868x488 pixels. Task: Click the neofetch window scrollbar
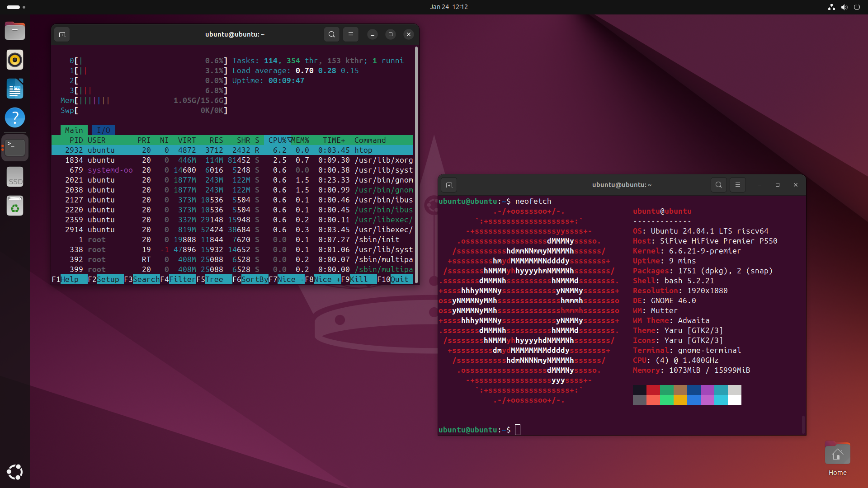click(803, 424)
